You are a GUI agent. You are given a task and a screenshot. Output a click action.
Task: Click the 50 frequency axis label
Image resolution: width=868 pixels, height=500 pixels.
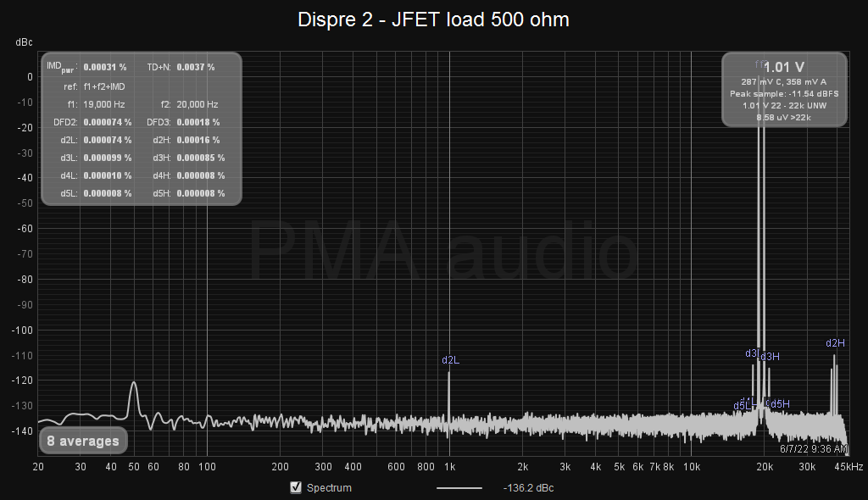[134, 467]
